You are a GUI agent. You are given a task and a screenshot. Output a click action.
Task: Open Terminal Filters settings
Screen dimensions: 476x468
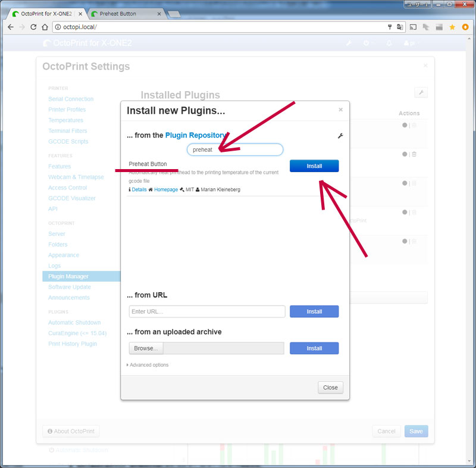pos(67,131)
